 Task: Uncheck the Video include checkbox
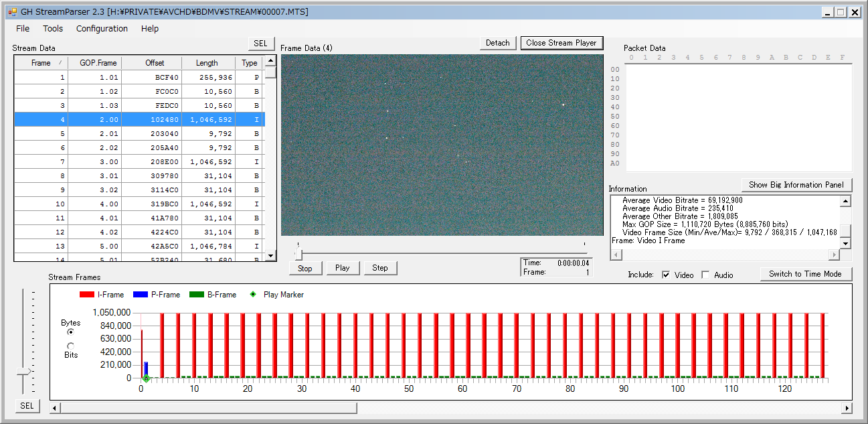coord(666,275)
